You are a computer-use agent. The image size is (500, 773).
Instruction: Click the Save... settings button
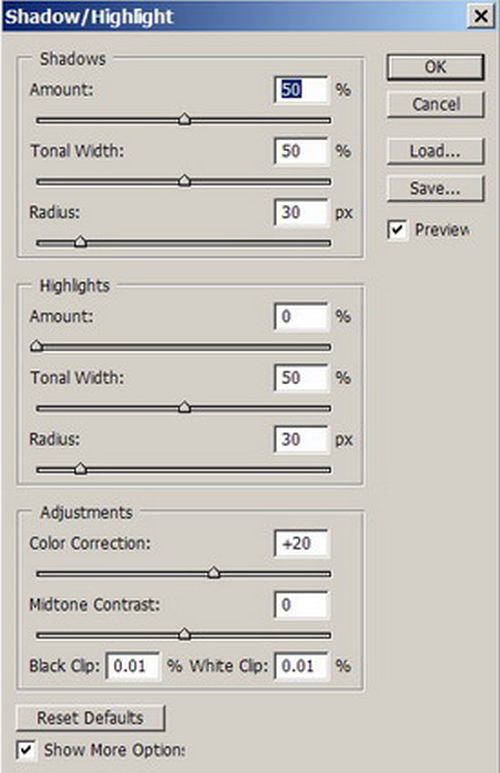click(x=436, y=188)
